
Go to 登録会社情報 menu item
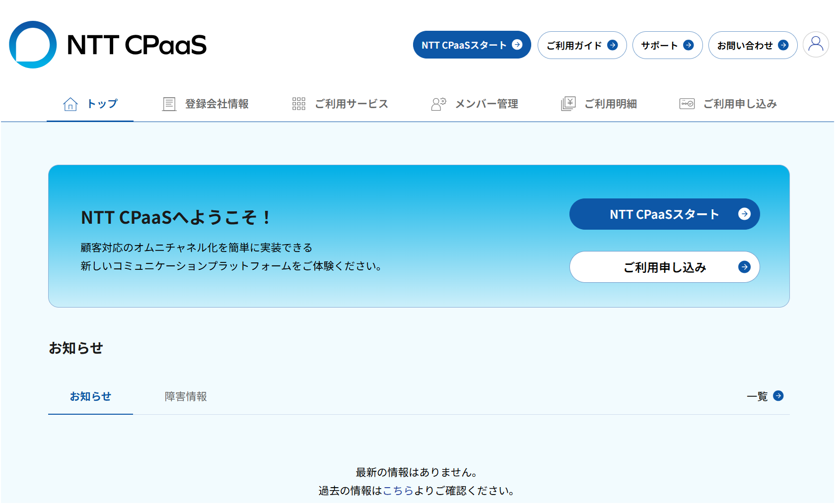206,104
